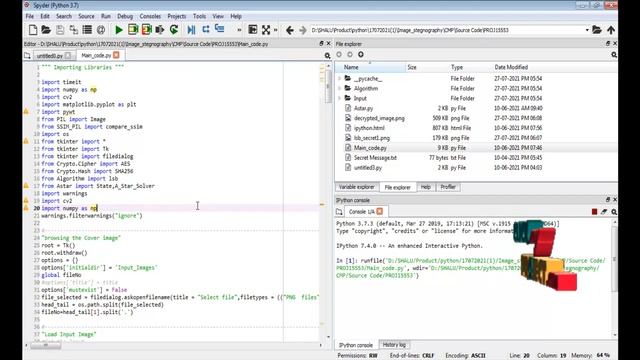Expand the __pycache__ folder
The image size is (640, 360).
pyautogui.click(x=339, y=78)
